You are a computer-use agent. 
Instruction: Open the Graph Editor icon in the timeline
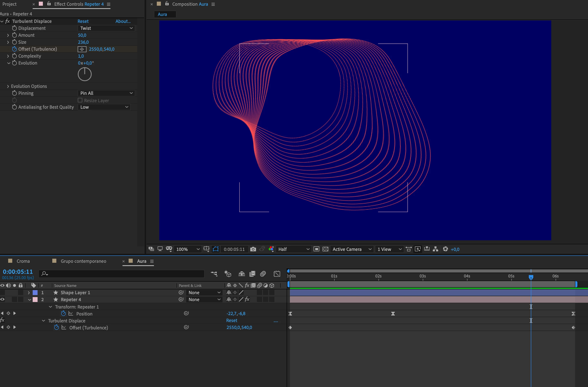click(277, 274)
